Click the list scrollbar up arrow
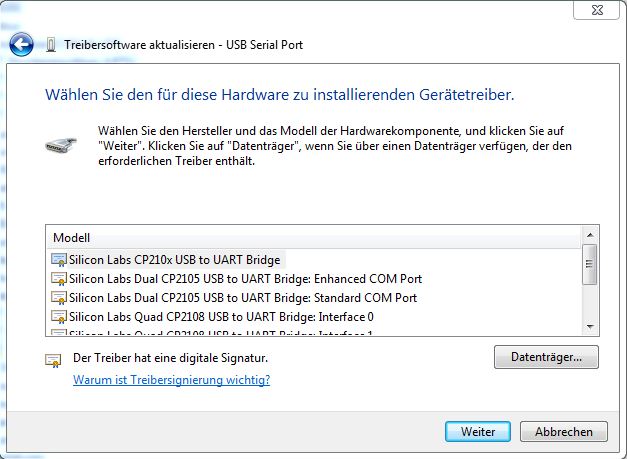The width and height of the screenshot is (627, 459). [x=590, y=235]
